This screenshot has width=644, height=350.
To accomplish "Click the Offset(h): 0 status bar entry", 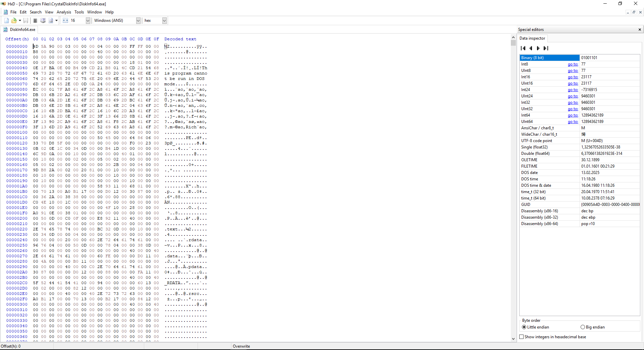I will coord(11,346).
